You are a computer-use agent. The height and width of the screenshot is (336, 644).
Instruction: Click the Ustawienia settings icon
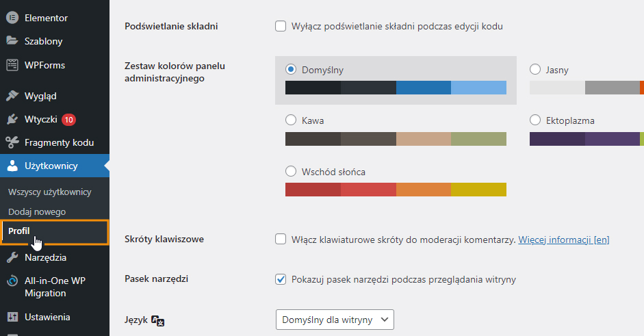12,317
